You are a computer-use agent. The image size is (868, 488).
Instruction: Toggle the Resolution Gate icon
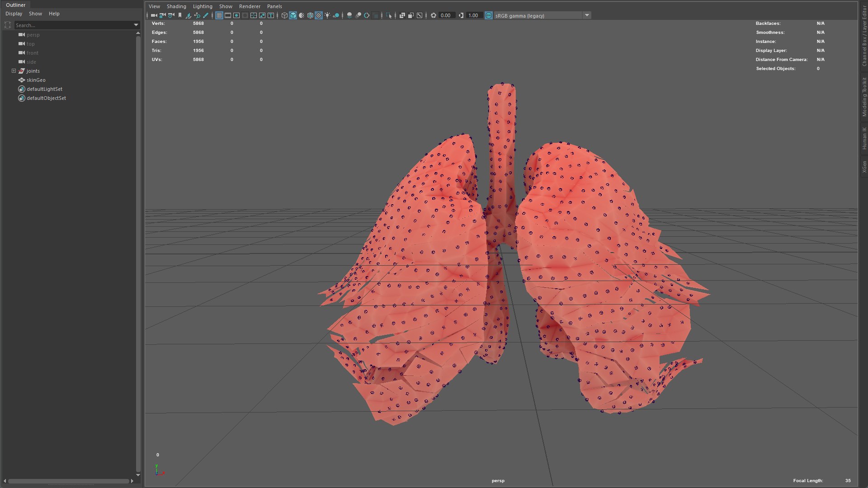click(x=236, y=15)
